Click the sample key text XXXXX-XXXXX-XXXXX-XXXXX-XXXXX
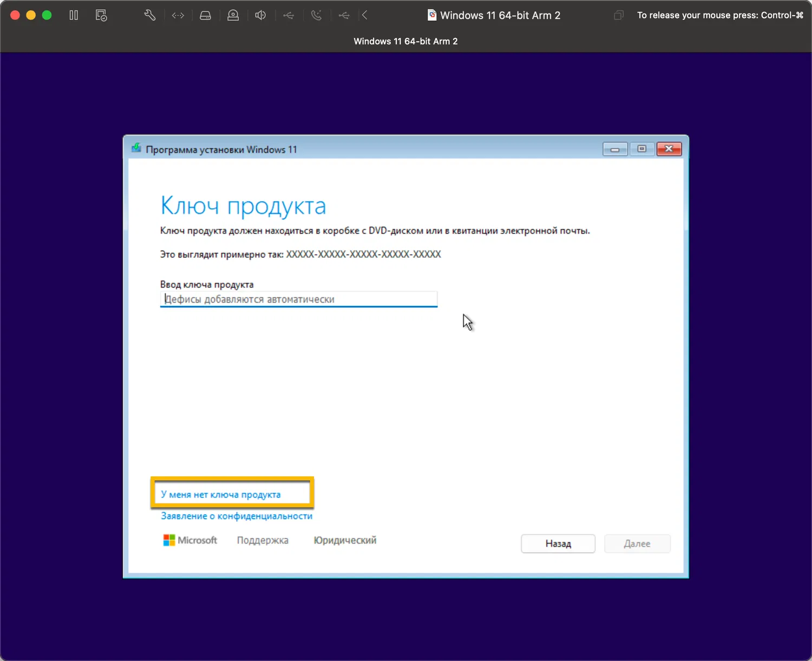This screenshot has width=812, height=661. pyautogui.click(x=364, y=254)
